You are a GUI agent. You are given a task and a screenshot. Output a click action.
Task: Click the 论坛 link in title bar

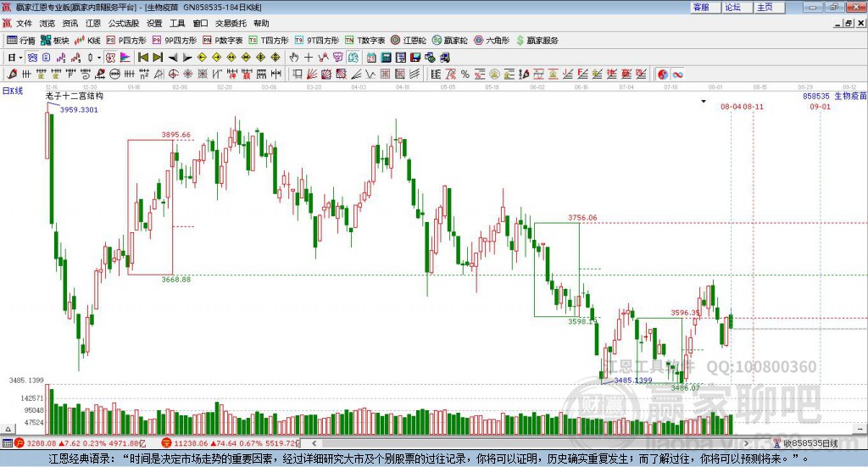pyautogui.click(x=737, y=7)
